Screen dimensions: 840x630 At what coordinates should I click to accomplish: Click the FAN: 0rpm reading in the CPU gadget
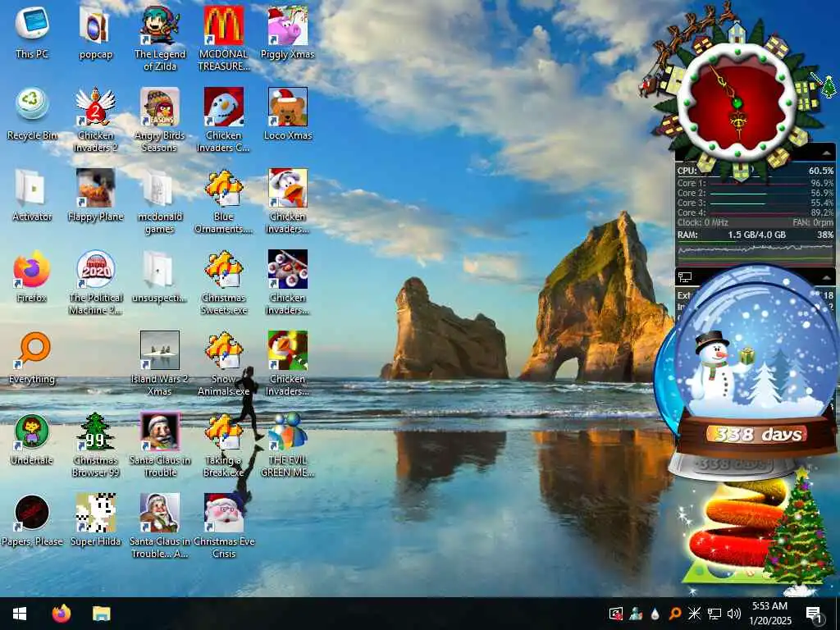(x=813, y=222)
